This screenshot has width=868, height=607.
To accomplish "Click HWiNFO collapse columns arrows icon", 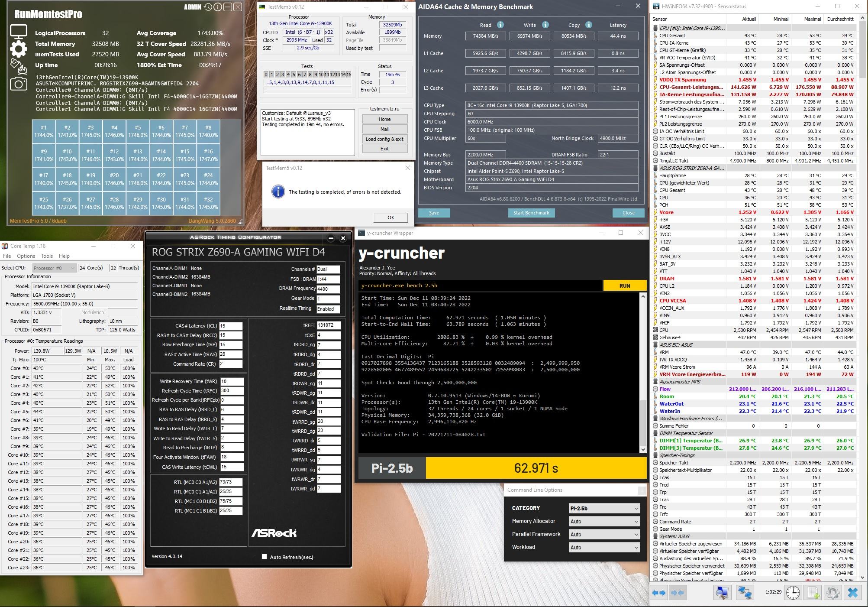I will coord(678,593).
